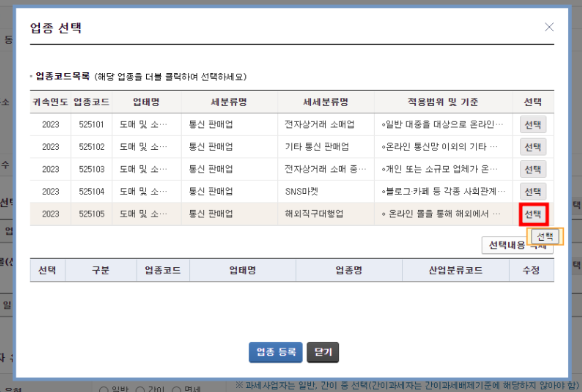
Task: Click code cell 525102
Action: (91, 147)
